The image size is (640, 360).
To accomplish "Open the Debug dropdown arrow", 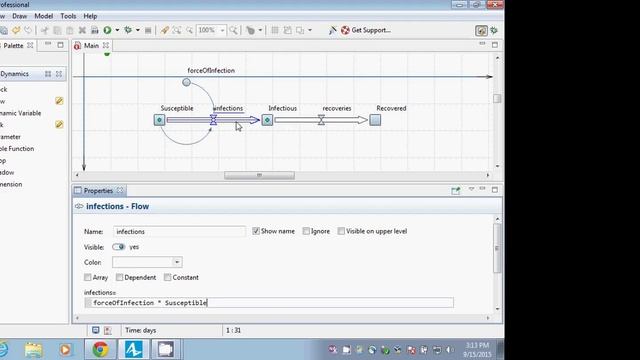I will [x=138, y=30].
